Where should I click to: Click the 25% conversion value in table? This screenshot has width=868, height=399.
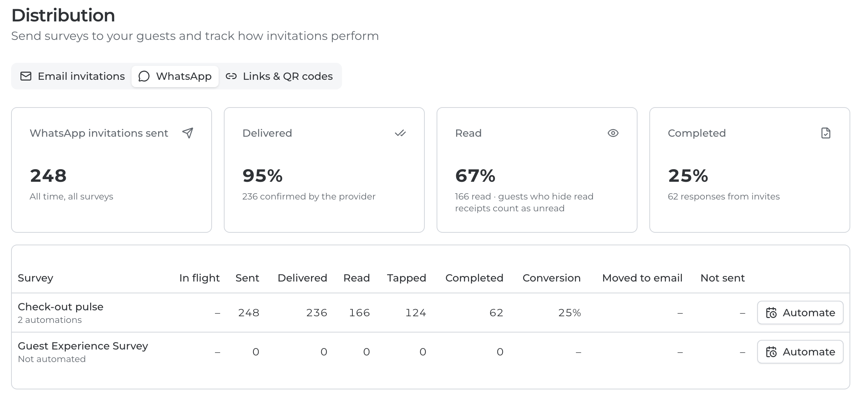[570, 313]
